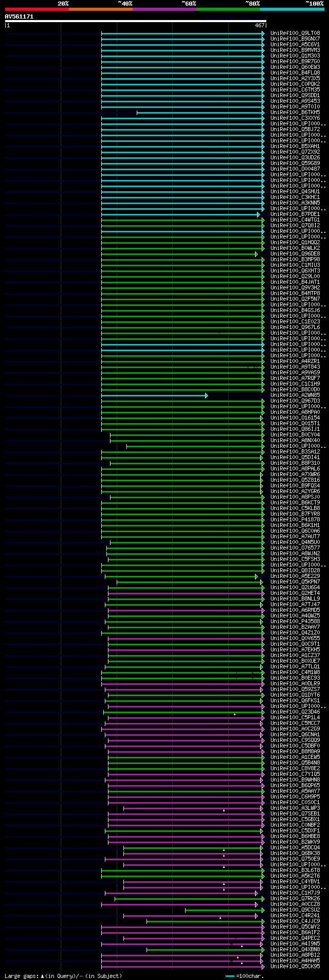Open hit UniRef100_O76577
This screenshot has height=980, width=329.
295,548
